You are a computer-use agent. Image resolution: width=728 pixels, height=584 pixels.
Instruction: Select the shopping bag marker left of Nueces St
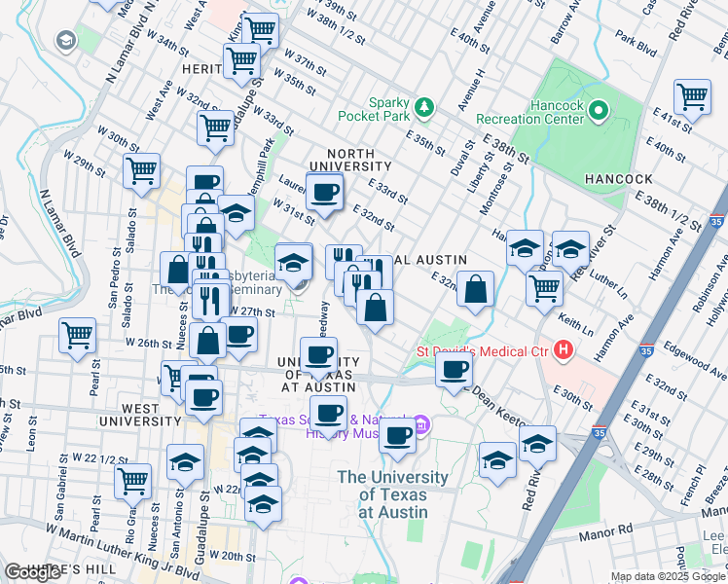(176, 271)
